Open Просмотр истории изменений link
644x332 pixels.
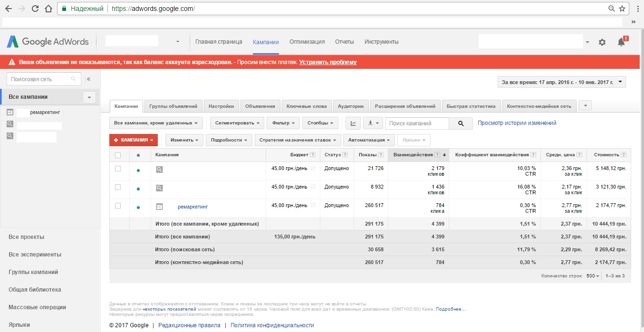click(517, 123)
